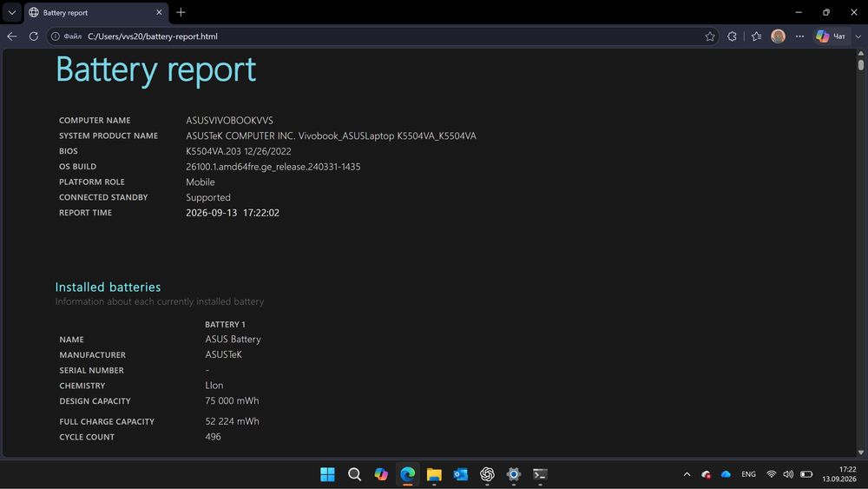Image resolution: width=868 pixels, height=489 pixels.
Task: Click full charge capacity 52 224 mWh
Action: (232, 421)
